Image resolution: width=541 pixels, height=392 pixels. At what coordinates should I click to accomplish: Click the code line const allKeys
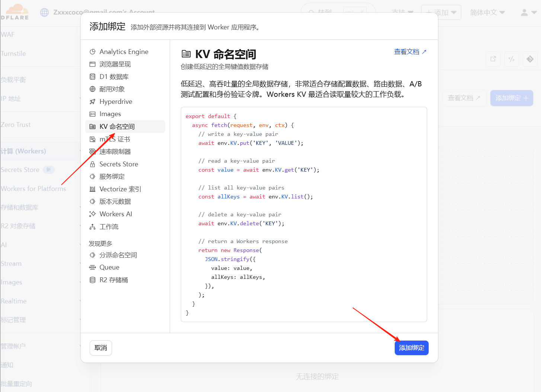[x=256, y=197]
